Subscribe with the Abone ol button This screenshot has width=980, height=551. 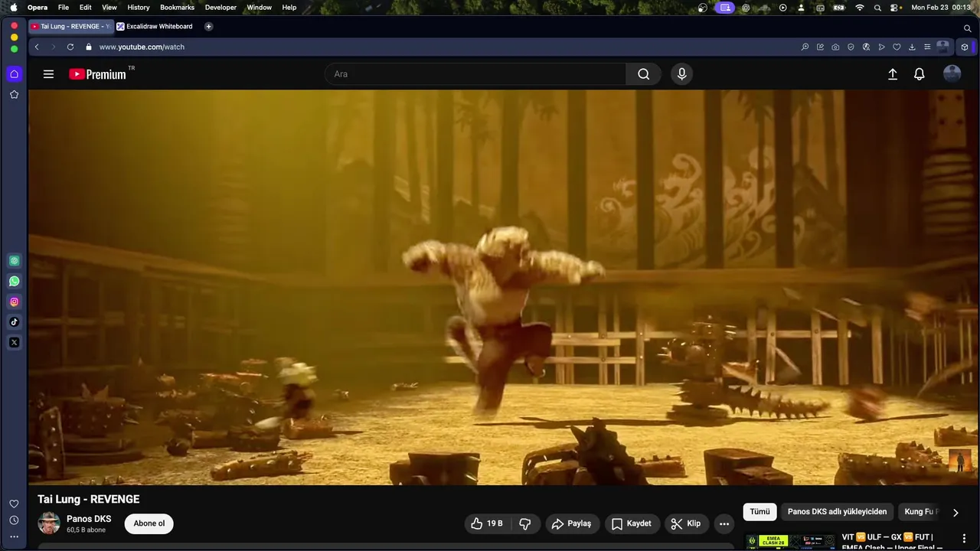point(149,523)
